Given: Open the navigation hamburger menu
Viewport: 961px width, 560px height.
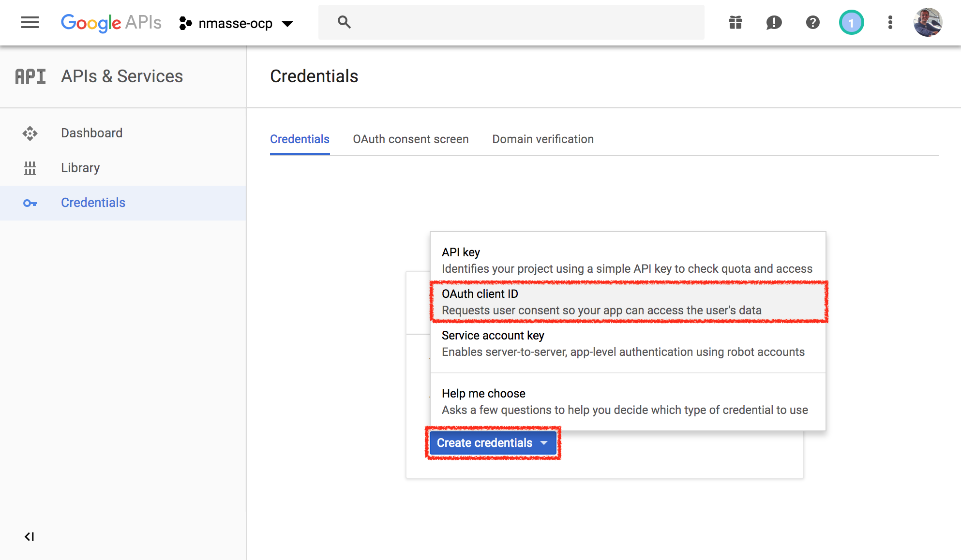Looking at the screenshot, I should point(30,22).
